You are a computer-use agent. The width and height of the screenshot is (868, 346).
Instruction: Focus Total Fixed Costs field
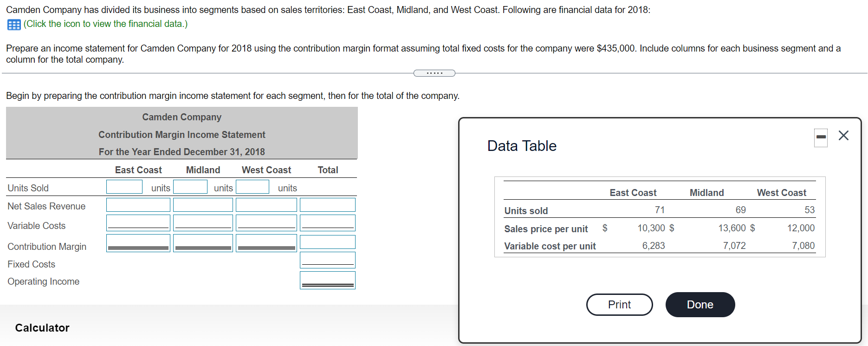328,260
